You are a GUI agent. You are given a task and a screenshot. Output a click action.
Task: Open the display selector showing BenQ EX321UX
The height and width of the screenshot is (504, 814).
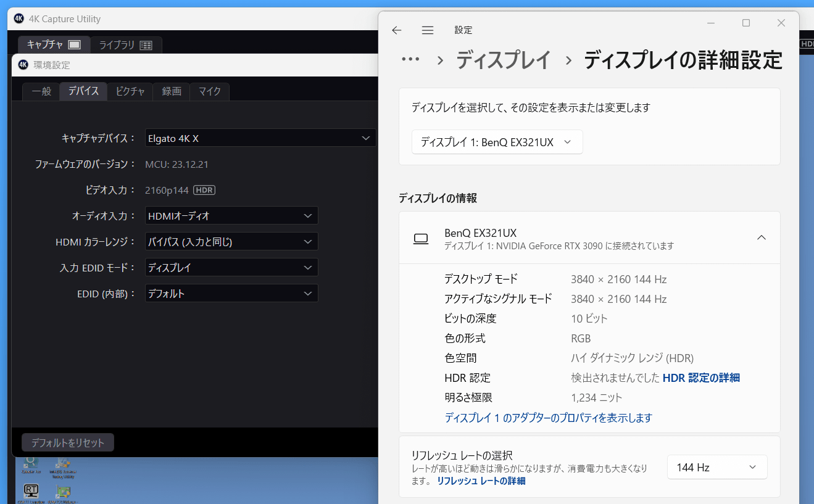pos(497,142)
